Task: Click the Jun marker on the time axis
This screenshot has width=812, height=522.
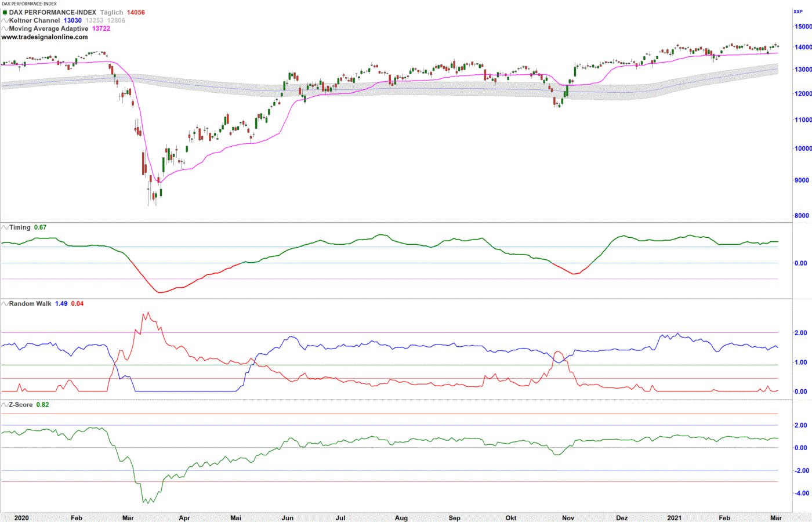Action: click(287, 518)
